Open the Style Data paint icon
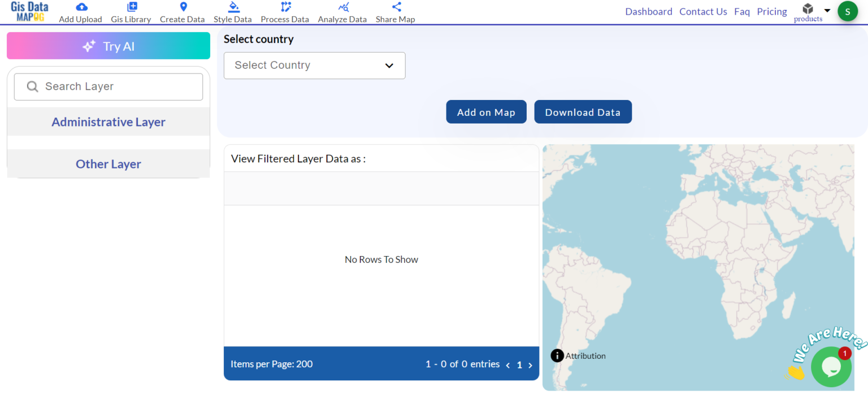 233,7
